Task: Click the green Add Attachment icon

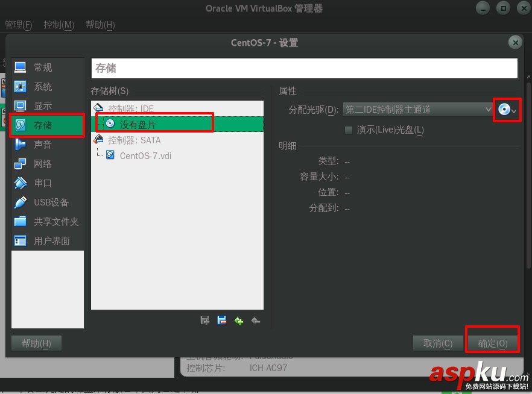Action: [238, 321]
